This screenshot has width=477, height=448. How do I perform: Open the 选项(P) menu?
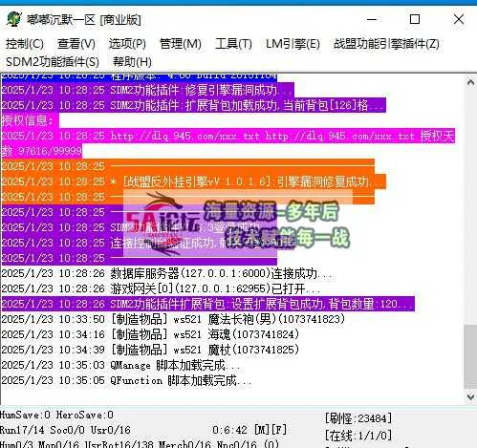[127, 44]
